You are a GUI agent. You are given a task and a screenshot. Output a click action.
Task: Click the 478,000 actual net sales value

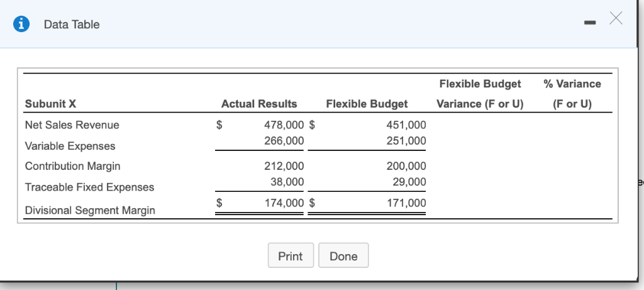(284, 125)
